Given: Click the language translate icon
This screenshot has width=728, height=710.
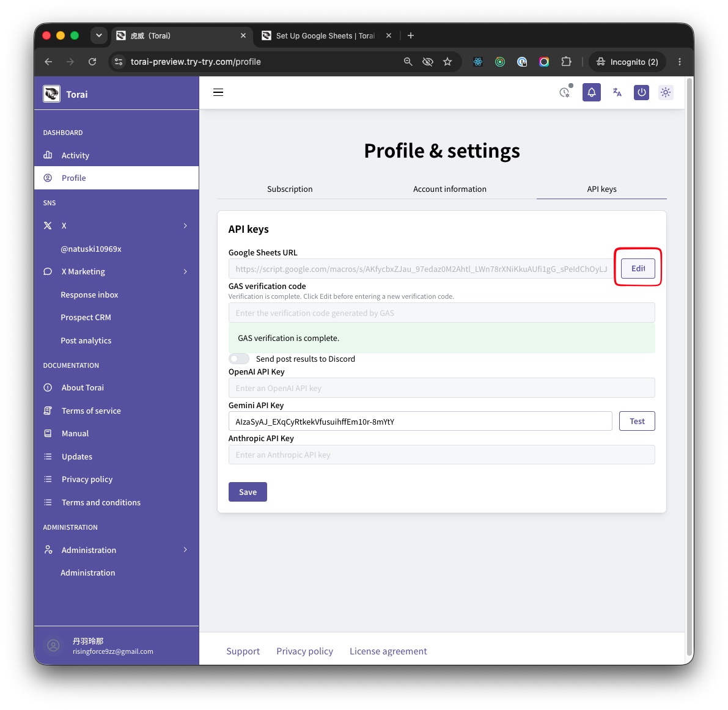Looking at the screenshot, I should (617, 92).
